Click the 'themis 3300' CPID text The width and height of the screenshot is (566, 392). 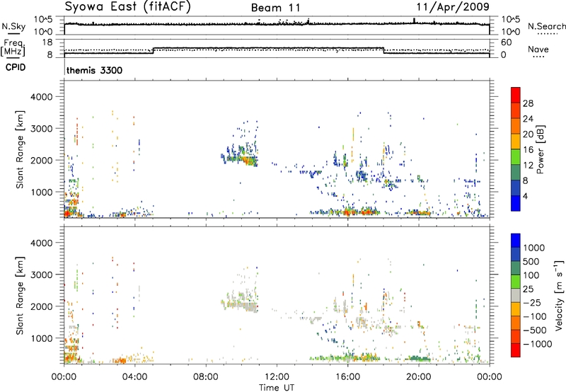[x=94, y=70]
